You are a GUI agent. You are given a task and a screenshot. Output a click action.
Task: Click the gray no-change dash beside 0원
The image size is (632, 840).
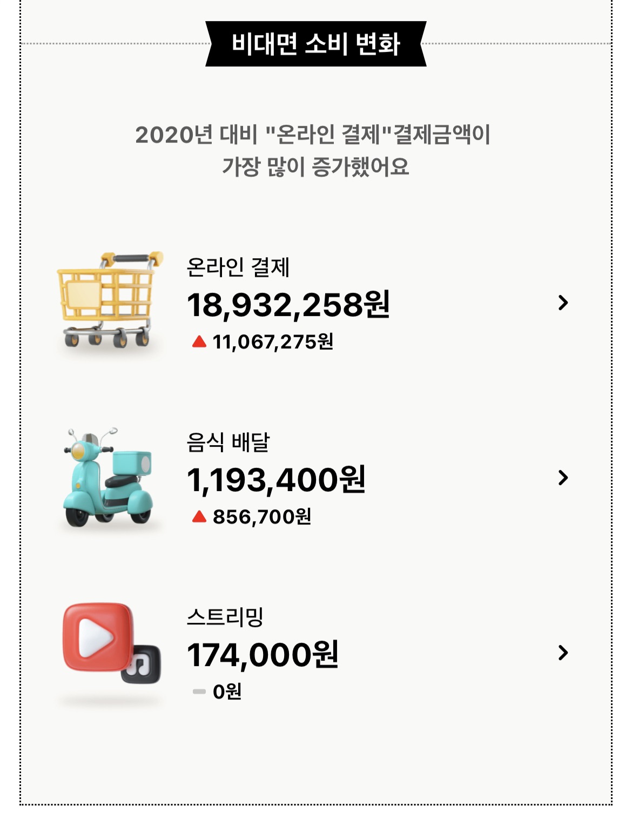tap(199, 691)
